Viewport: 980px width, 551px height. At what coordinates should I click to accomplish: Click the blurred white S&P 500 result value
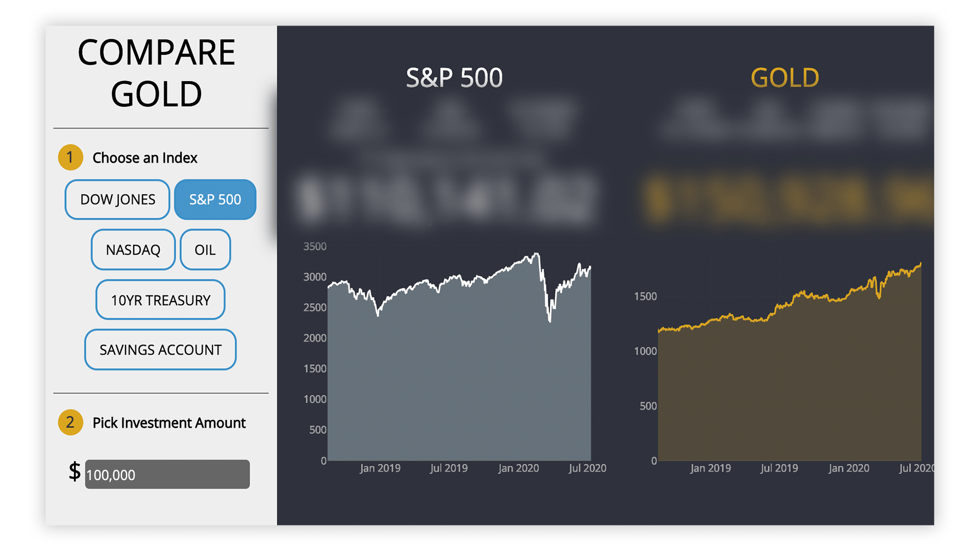[x=447, y=199]
